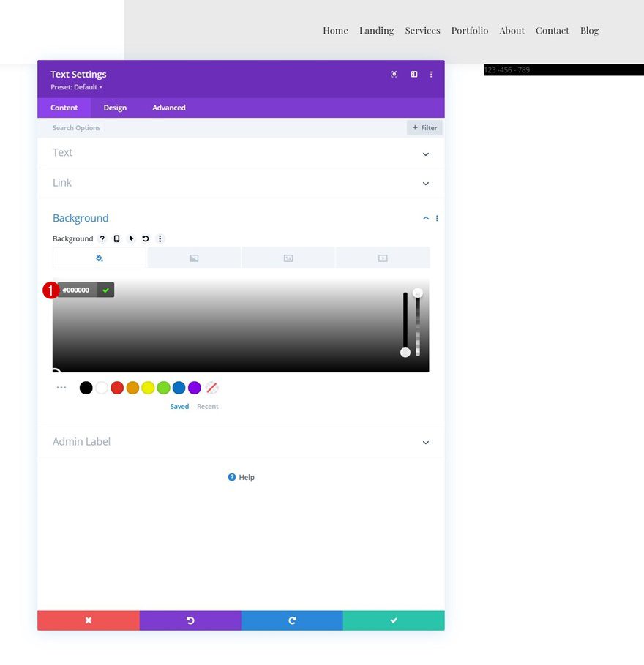This screenshot has height=665, width=644.
Task: Select the background gradient option
Action: point(194,258)
